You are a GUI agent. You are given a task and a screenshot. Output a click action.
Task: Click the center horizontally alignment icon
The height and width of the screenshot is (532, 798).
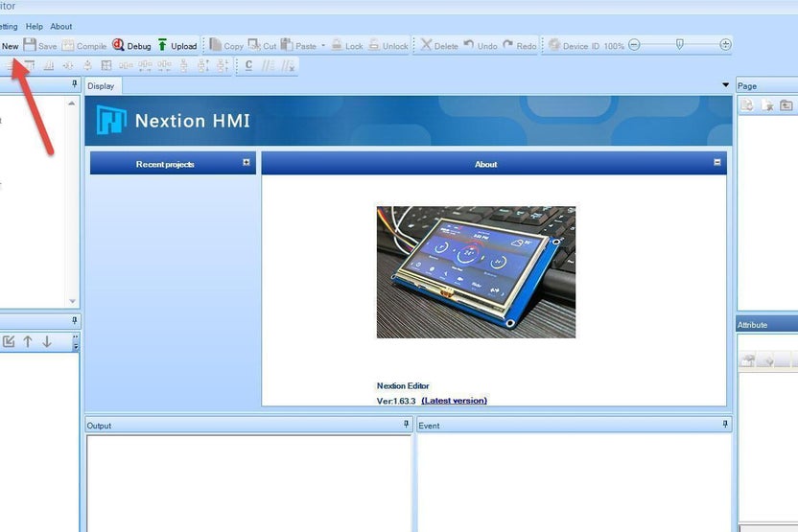pyautogui.click(x=68, y=65)
